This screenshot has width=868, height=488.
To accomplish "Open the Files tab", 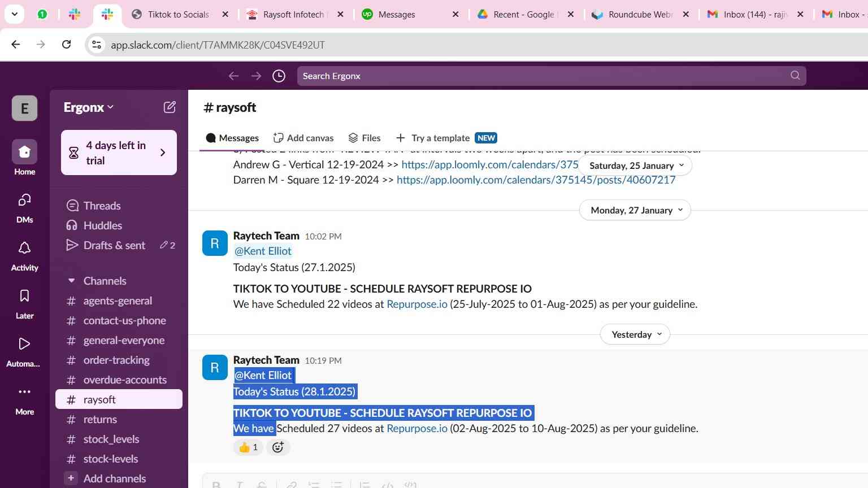I will 364,138.
